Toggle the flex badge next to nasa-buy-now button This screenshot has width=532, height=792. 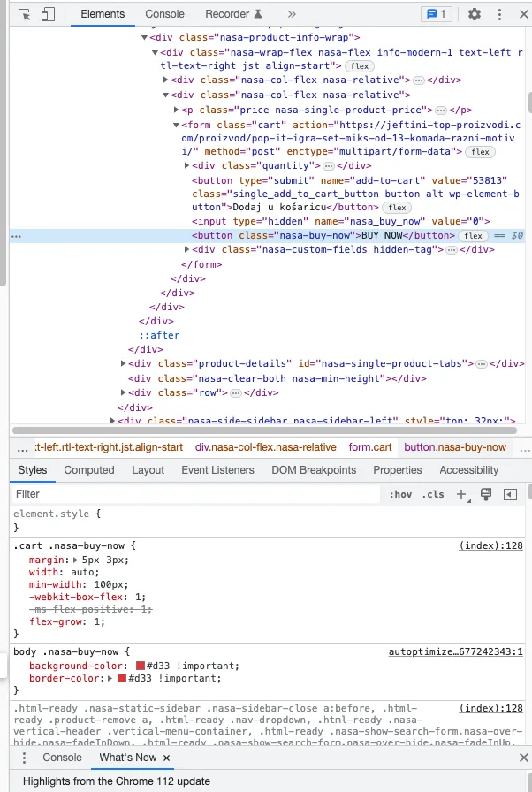tap(473, 236)
